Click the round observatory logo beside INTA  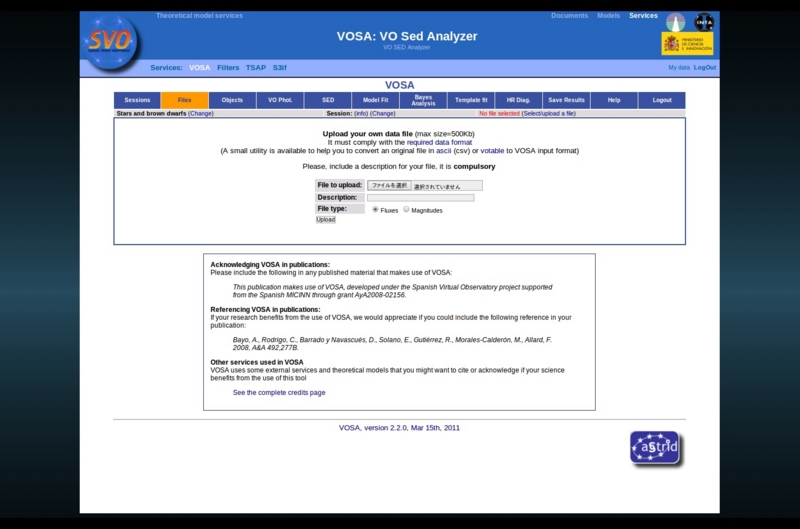click(676, 22)
